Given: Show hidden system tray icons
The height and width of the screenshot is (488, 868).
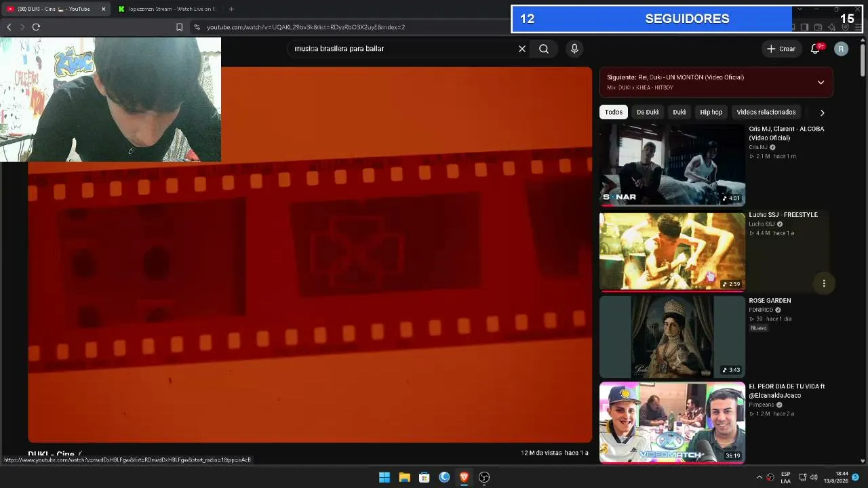Looking at the screenshot, I should pos(759,477).
